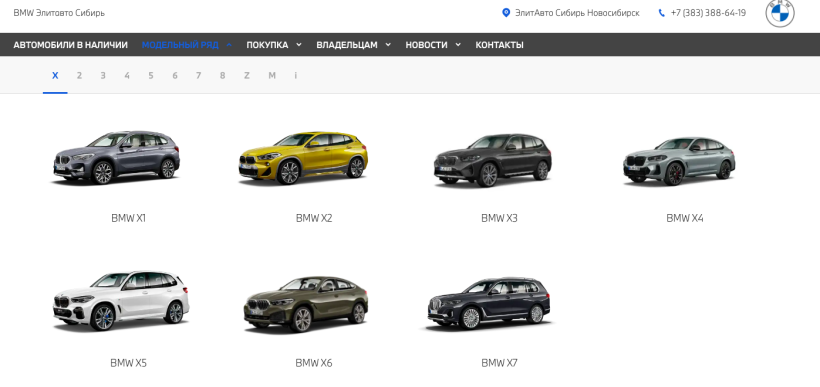Image resolution: width=820 pixels, height=387 pixels.
Task: Select the 7 series tab
Action: (x=198, y=76)
